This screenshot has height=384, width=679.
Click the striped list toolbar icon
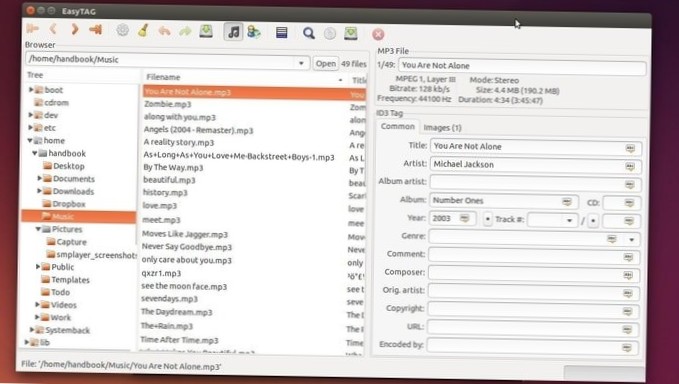click(281, 32)
